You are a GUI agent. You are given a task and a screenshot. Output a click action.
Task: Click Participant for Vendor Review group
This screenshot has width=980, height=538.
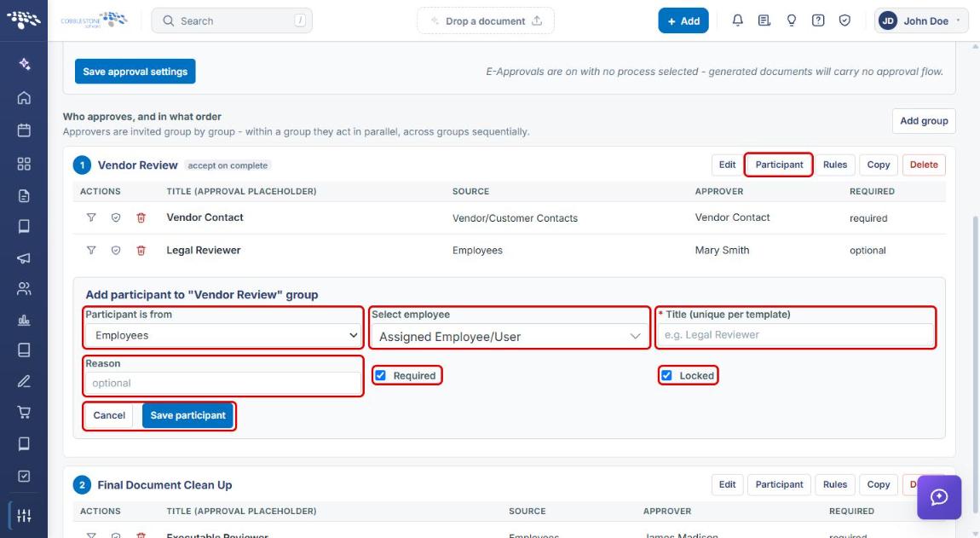[x=779, y=165]
